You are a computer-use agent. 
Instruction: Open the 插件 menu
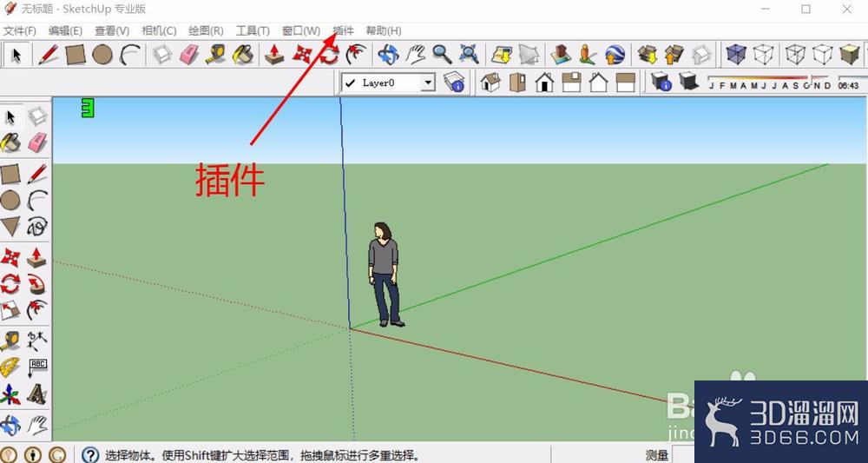[x=343, y=31]
